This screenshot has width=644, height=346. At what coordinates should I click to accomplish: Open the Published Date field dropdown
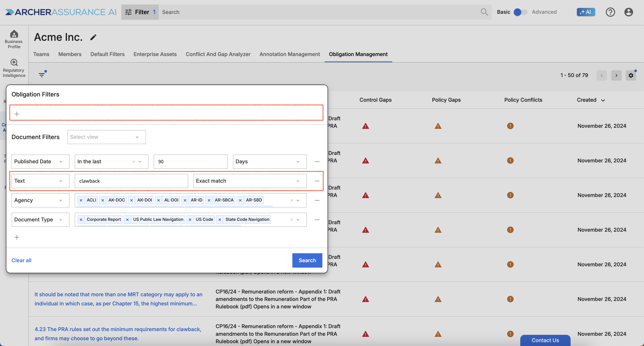pyautogui.click(x=40, y=162)
